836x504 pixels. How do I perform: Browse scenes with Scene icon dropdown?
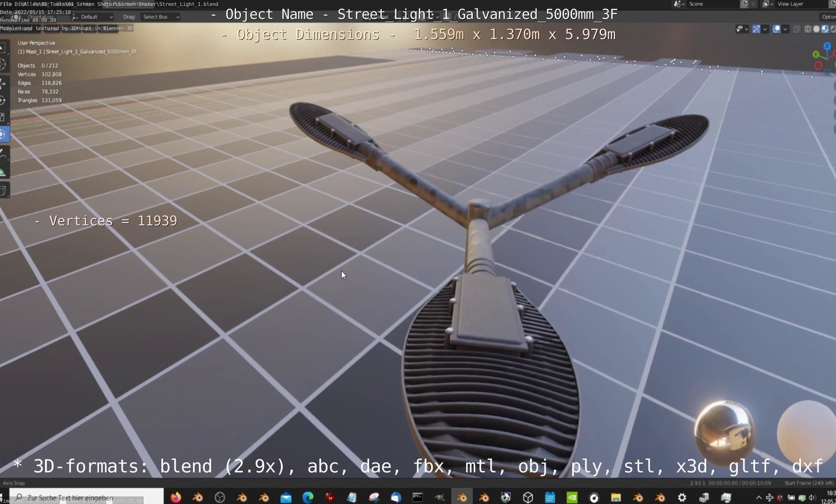(678, 4)
